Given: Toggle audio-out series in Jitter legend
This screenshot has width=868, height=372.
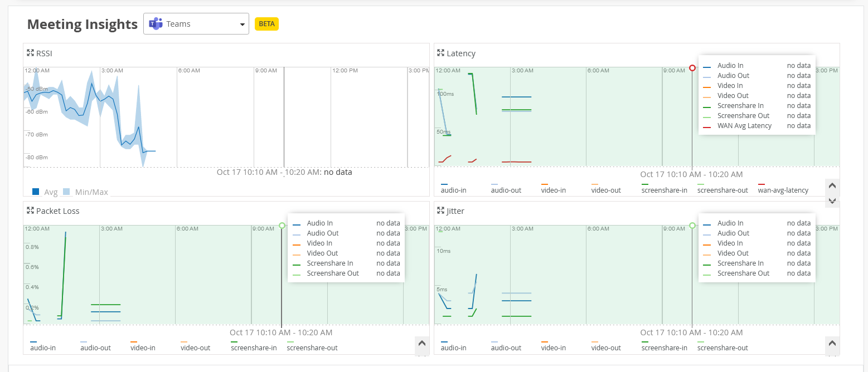Looking at the screenshot, I should tap(506, 347).
